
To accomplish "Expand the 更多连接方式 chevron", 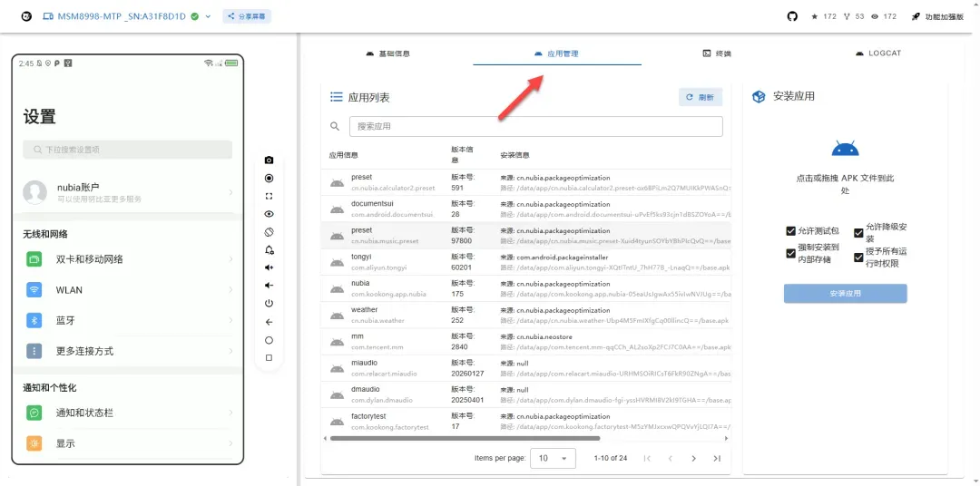I will (230, 351).
